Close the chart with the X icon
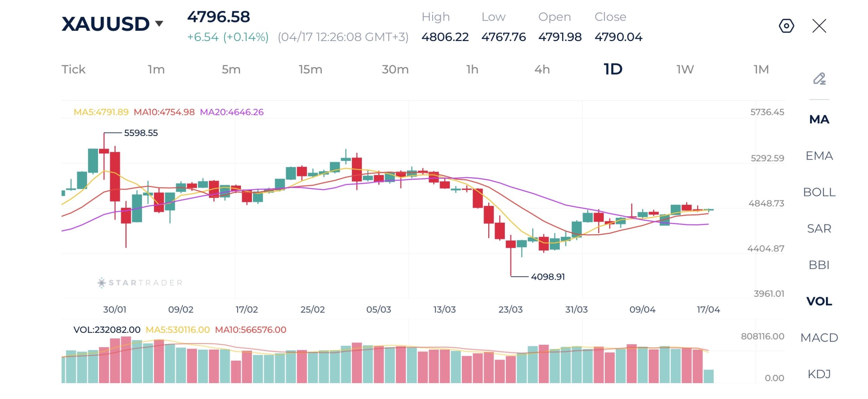868x399 pixels. tap(819, 26)
